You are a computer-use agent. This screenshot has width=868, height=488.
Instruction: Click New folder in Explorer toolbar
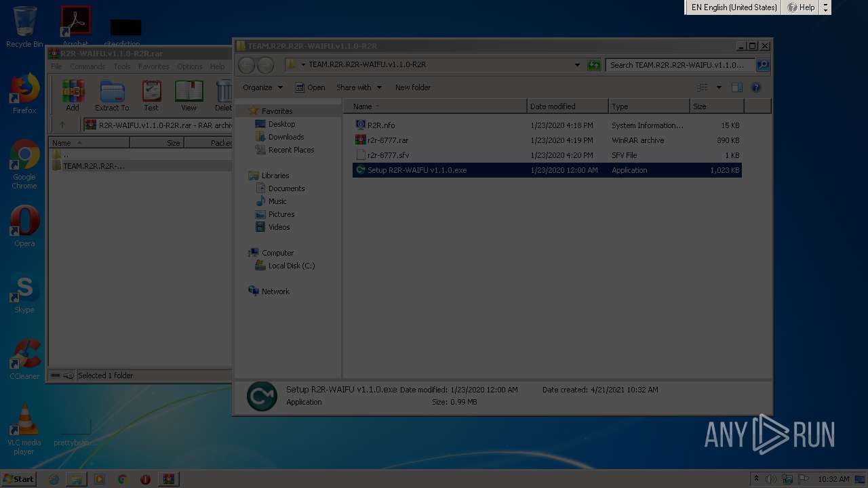(x=413, y=87)
